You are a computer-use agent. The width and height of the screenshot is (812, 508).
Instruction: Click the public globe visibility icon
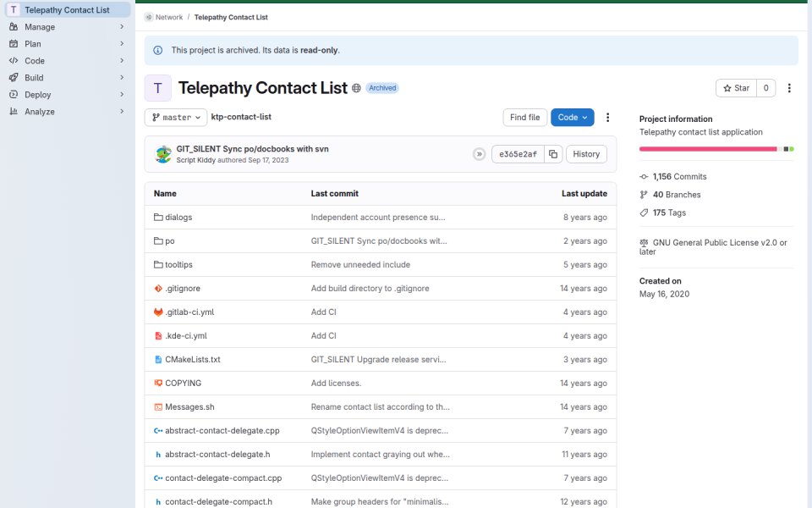click(x=356, y=88)
